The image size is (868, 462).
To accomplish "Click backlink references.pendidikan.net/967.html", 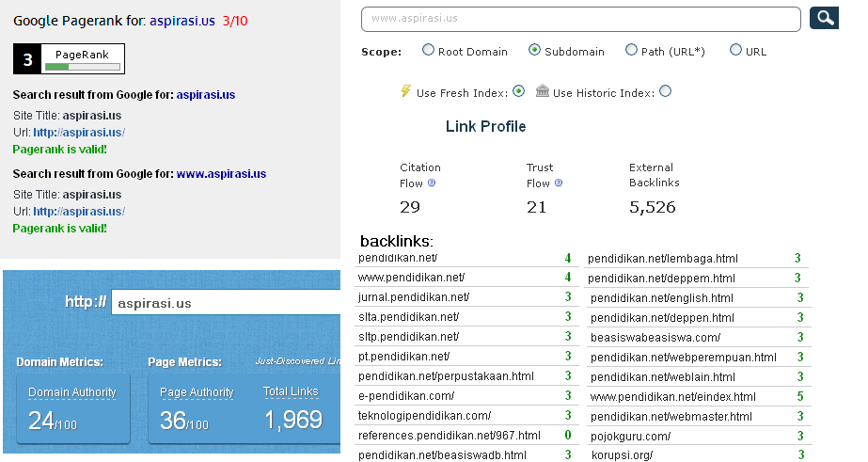I will pyautogui.click(x=450, y=436).
